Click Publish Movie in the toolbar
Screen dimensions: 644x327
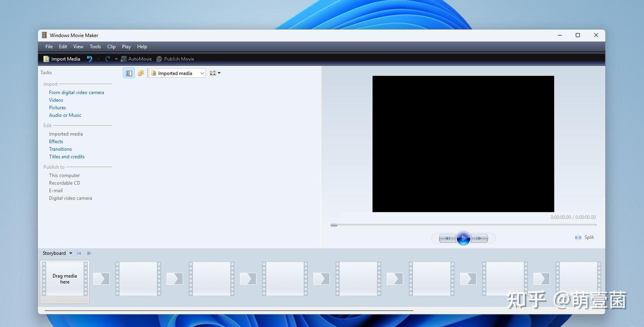tap(175, 59)
